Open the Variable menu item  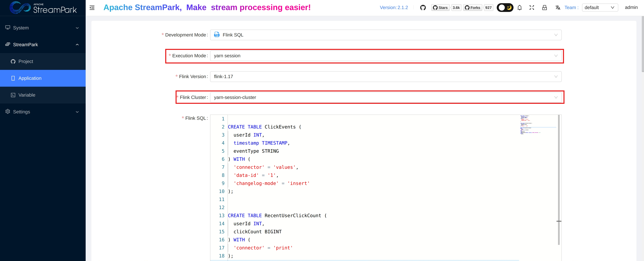coord(27,95)
